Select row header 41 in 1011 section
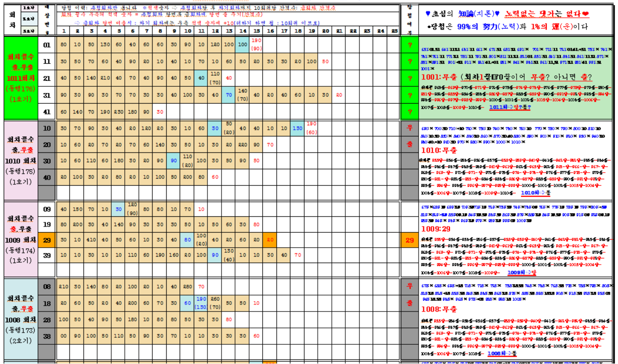This screenshot has height=364, width=618. click(47, 112)
